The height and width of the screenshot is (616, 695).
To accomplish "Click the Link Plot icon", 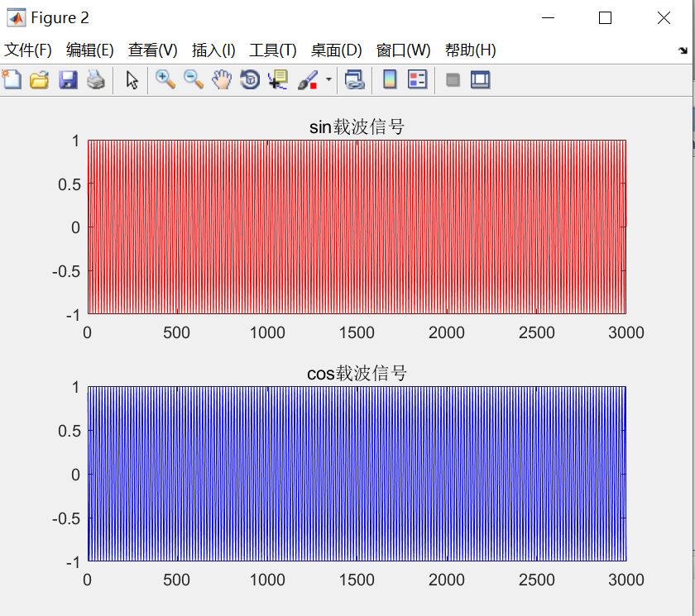I will pos(356,79).
